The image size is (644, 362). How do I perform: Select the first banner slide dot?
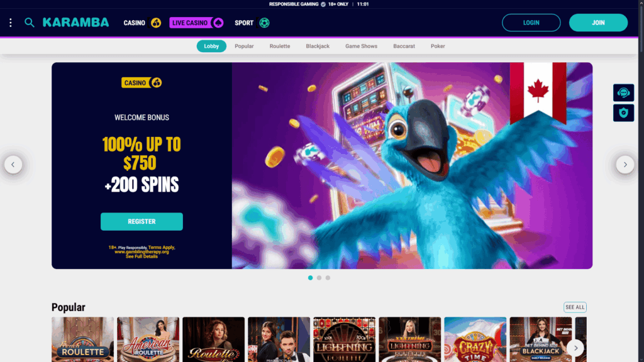coord(311,278)
